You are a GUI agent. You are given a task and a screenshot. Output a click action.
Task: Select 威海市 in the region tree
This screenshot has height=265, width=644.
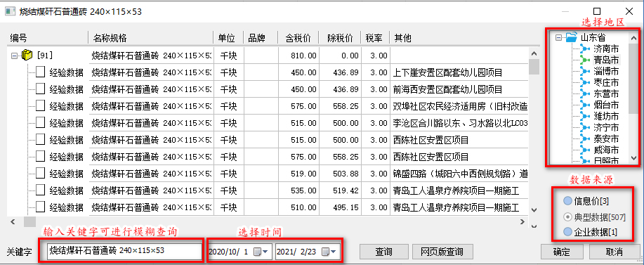(x=606, y=150)
